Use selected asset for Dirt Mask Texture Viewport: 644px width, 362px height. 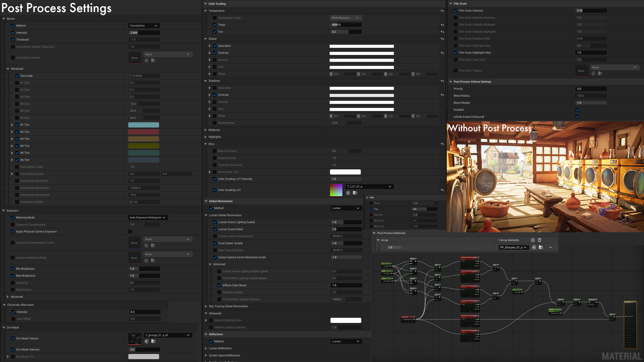[x=147, y=341]
